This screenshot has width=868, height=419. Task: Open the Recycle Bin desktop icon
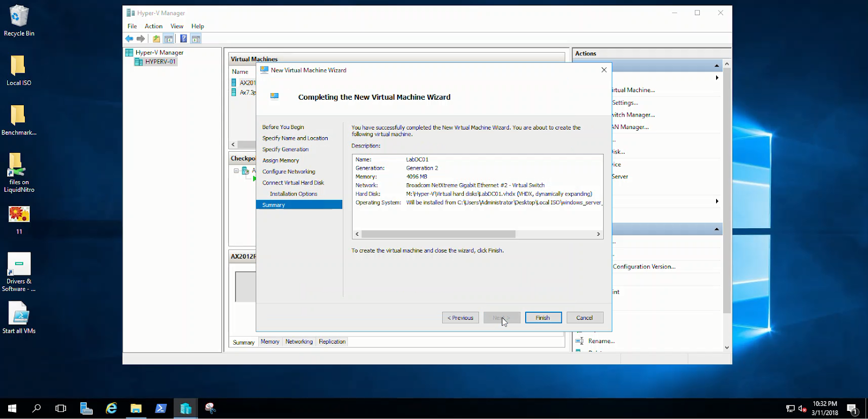(19, 21)
